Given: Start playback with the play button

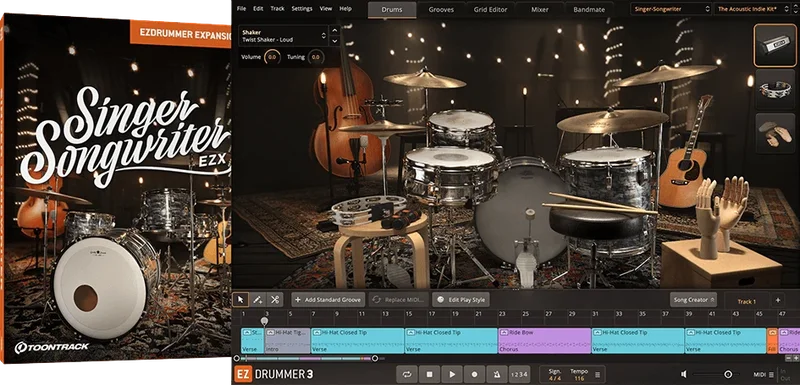Looking at the screenshot, I should coord(452,374).
